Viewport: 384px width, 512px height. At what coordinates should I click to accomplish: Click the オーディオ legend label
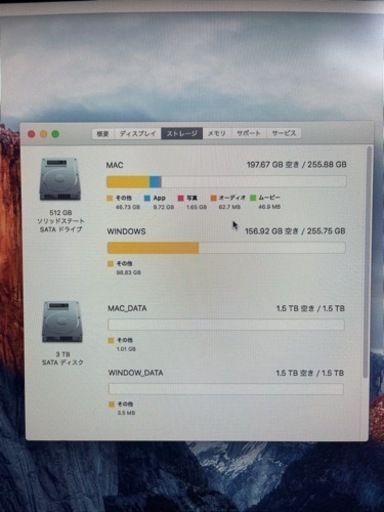(232, 198)
